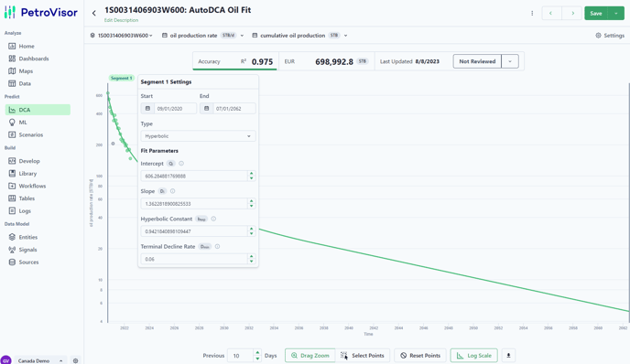The height and width of the screenshot is (364, 630).
Task: Show info tooltip for Intercept parameter
Action: point(181,164)
